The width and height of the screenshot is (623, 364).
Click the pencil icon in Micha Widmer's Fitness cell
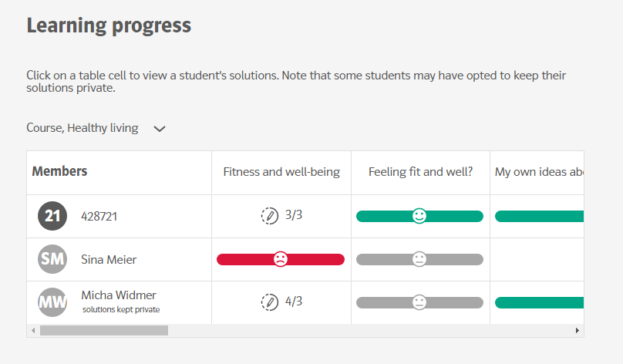point(269,302)
